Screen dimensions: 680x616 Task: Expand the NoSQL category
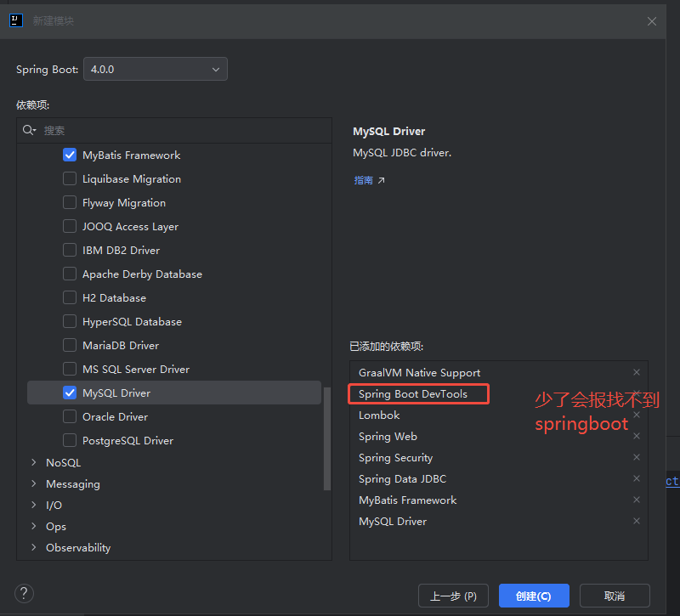pos(34,462)
